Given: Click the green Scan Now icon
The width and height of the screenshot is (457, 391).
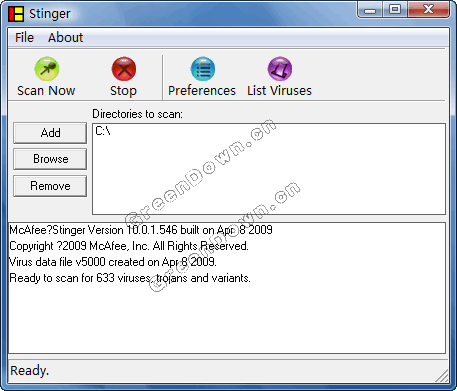Looking at the screenshot, I should 47,69.
